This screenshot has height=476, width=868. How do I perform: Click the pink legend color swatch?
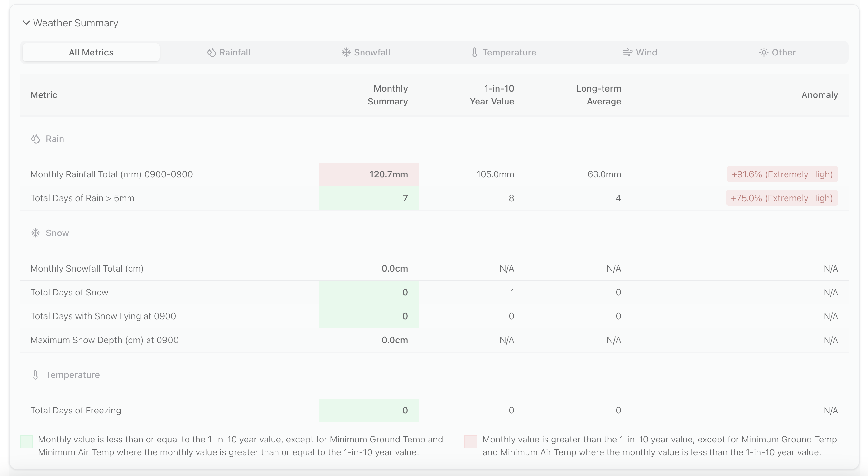point(471,441)
